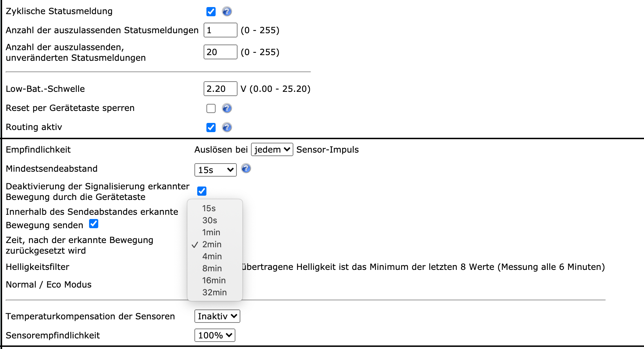Viewport: 644px width, 349px height.
Task: Click the 'Helligkeitsfilter' label
Action: pos(37,267)
